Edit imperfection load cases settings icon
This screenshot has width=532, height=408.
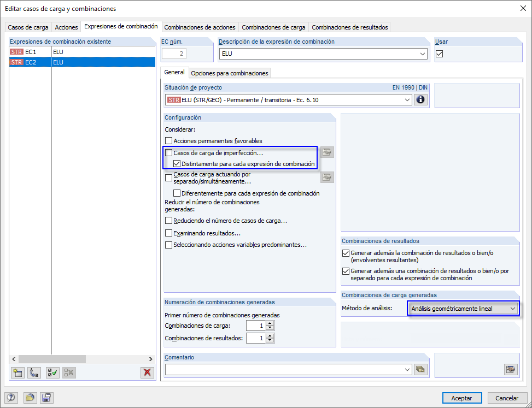click(x=327, y=152)
